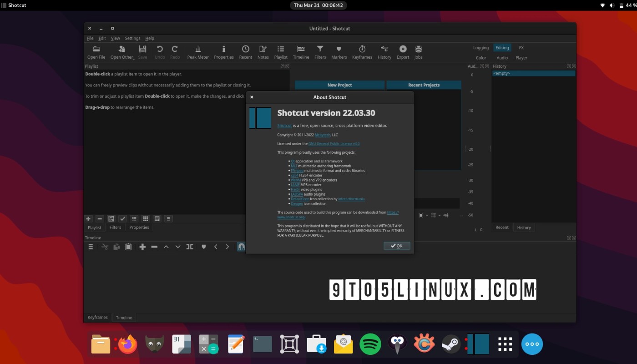Open the FFmpeg project link

tap(297, 171)
